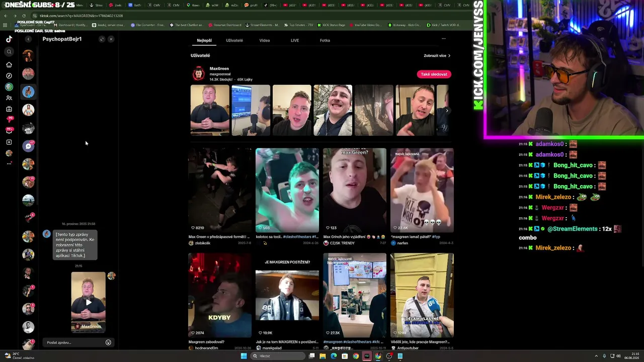644x362 pixels.
Task: Click the @StreamElements name in chat
Action: [573, 229]
